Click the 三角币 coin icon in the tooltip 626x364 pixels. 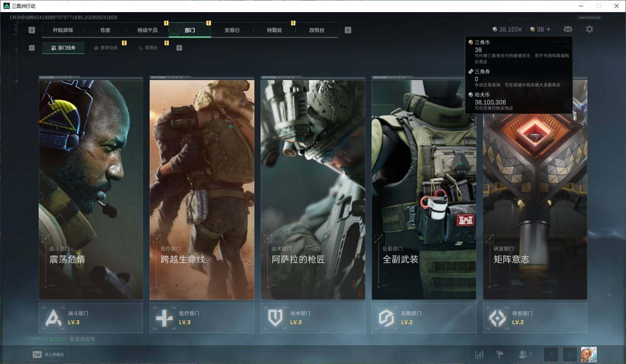coord(471,42)
